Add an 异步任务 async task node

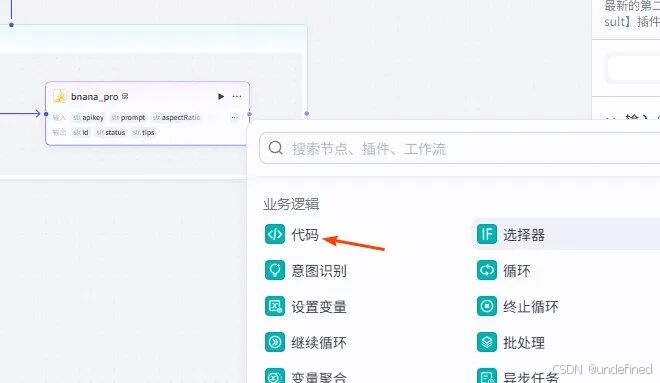click(x=518, y=377)
